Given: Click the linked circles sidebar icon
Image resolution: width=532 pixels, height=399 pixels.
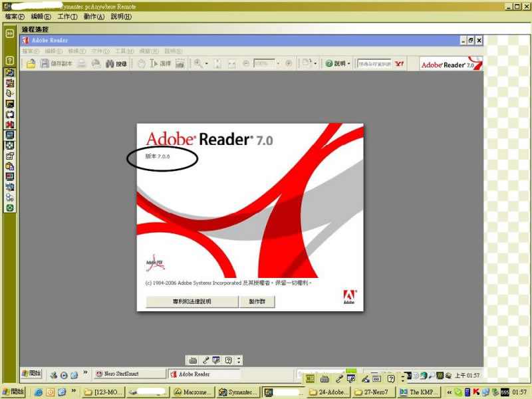Looking at the screenshot, I should point(10,198).
